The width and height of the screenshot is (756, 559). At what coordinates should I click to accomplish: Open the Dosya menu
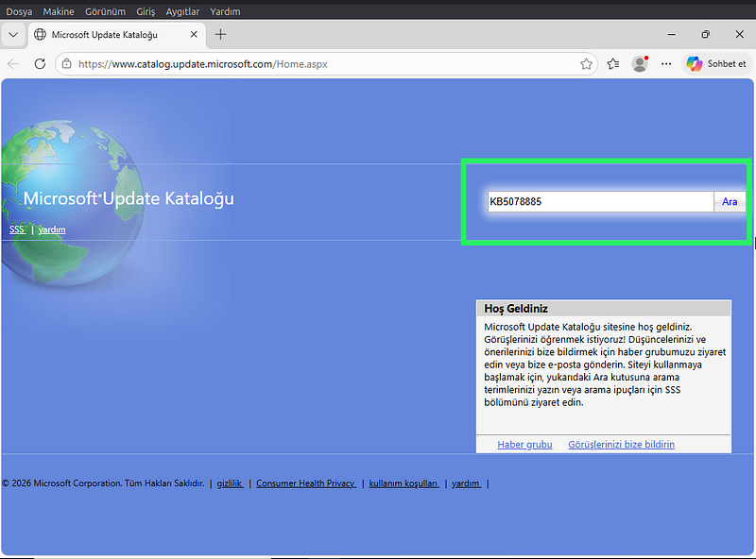(19, 11)
